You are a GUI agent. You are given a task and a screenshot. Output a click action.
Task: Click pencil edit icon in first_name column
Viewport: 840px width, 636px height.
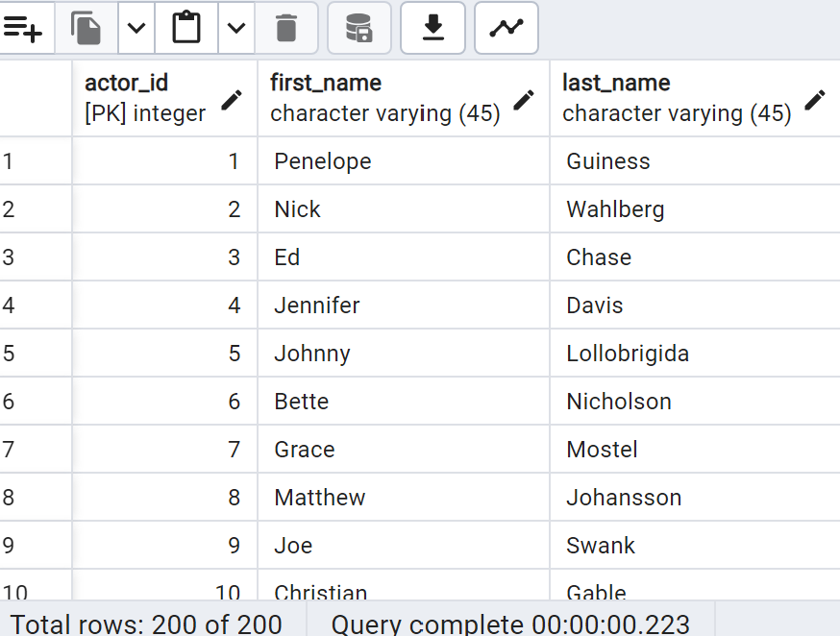tap(524, 100)
